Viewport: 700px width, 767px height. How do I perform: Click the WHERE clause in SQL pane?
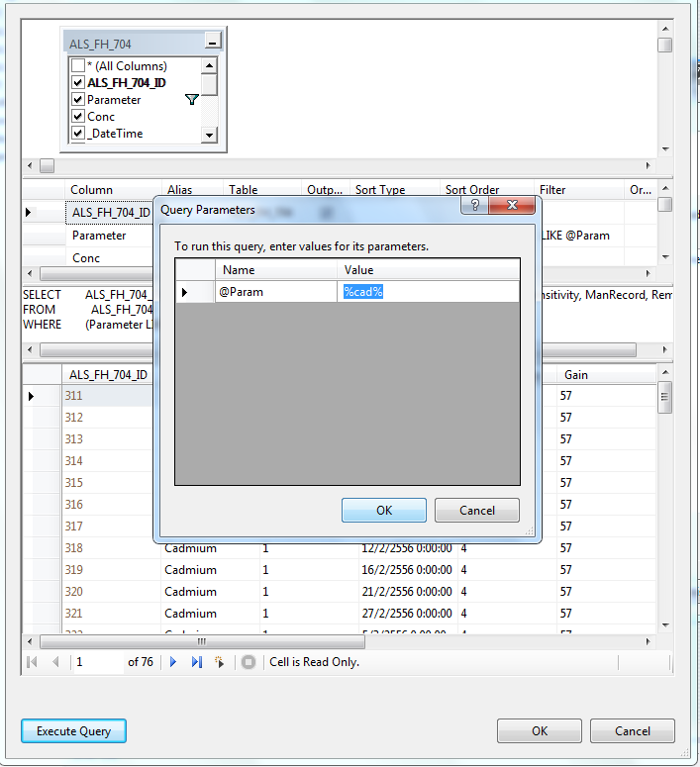coord(88,325)
